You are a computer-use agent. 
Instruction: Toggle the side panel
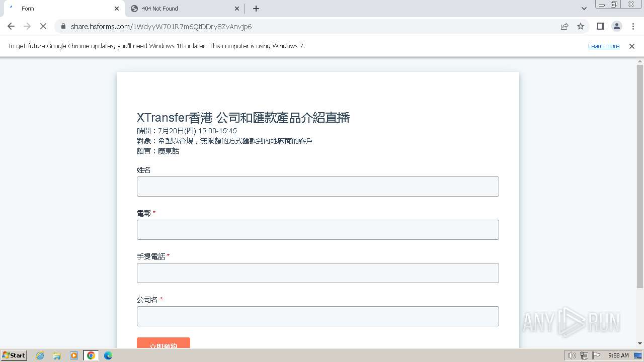(x=600, y=26)
